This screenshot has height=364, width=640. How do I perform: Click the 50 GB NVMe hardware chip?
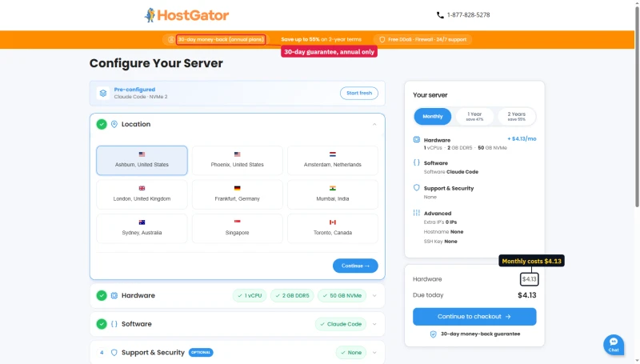pos(342,295)
